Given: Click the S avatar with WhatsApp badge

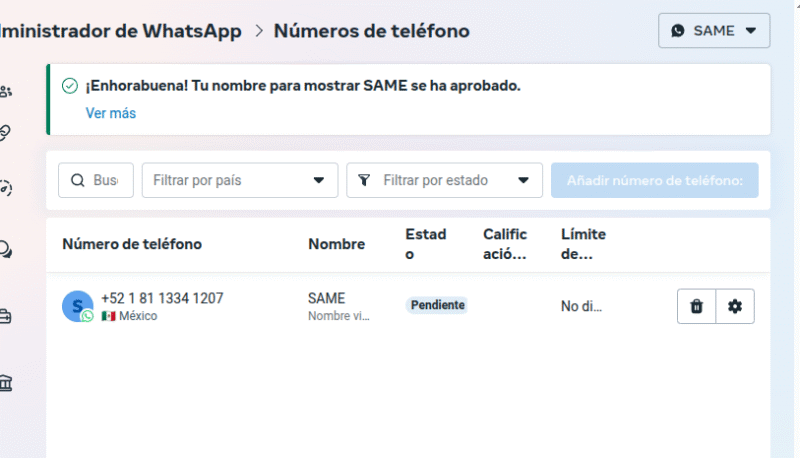Looking at the screenshot, I should pos(78,306).
